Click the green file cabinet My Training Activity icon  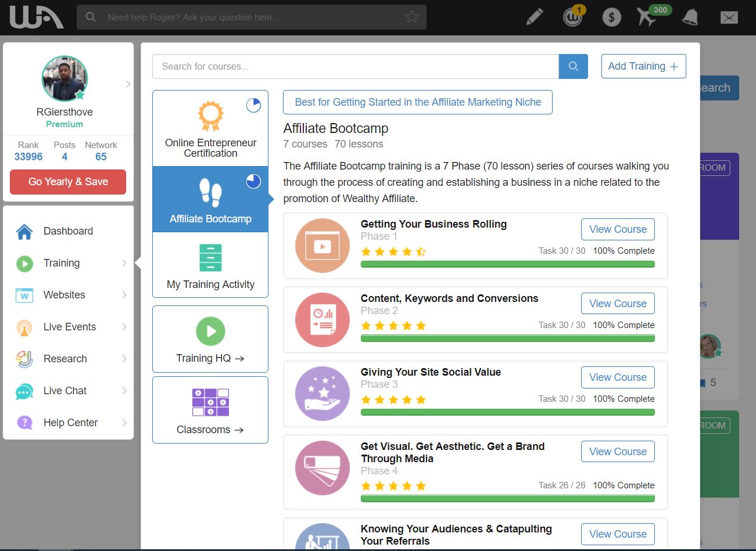click(210, 258)
